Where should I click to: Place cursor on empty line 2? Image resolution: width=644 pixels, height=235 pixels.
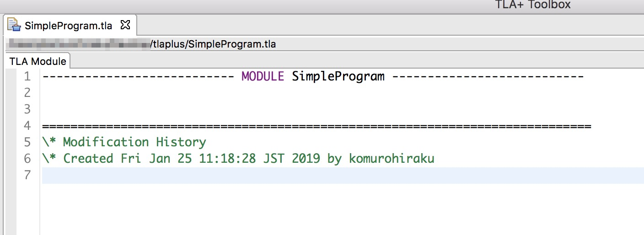tap(342, 93)
